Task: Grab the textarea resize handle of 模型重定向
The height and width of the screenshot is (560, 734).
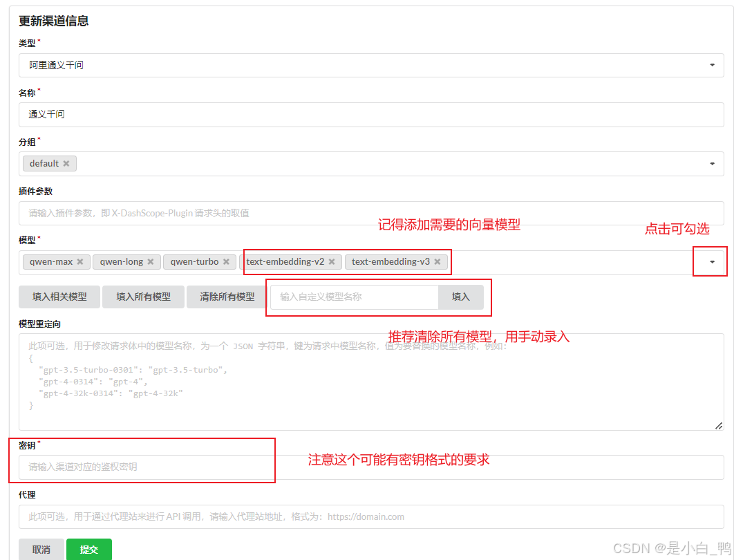Action: [719, 425]
